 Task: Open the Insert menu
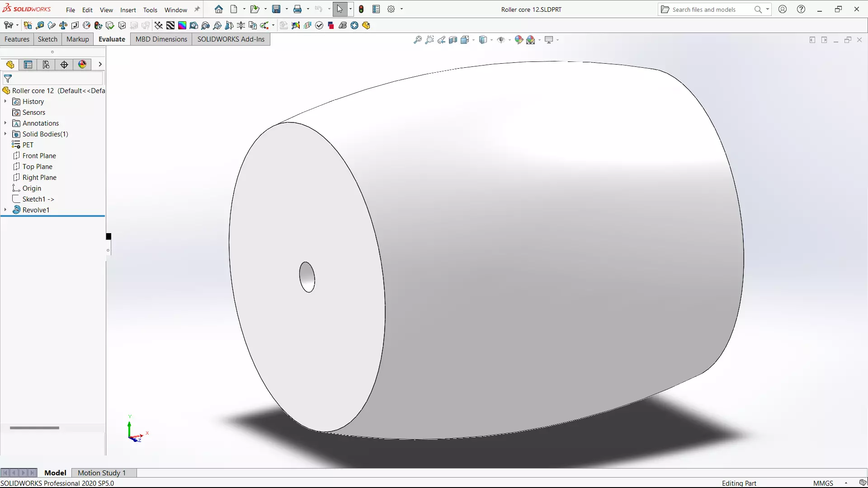pos(128,9)
